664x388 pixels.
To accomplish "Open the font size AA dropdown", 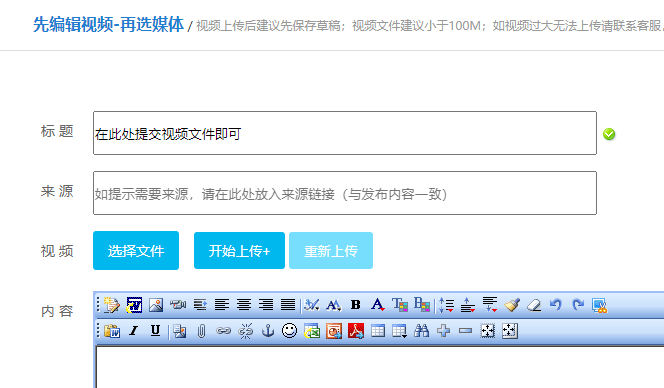I will (334, 305).
